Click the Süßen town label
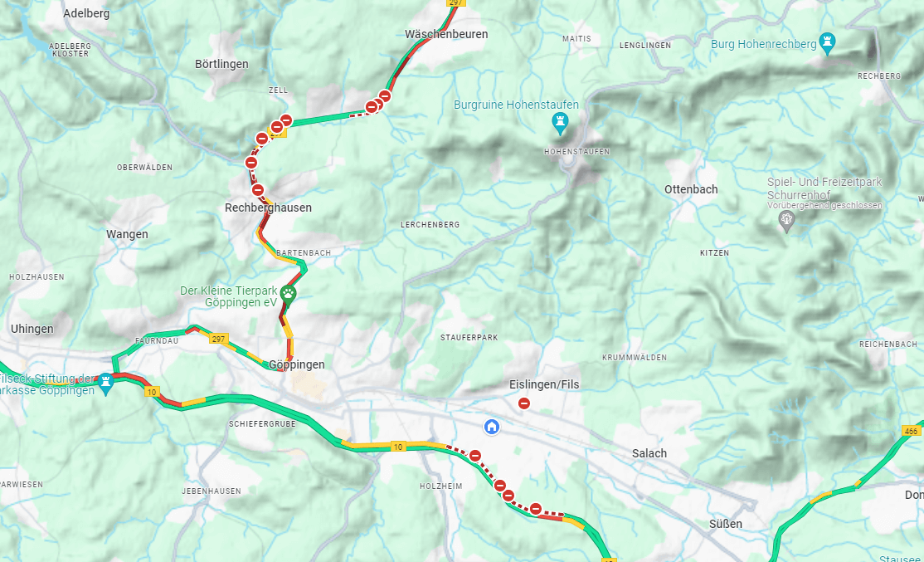924x562 pixels. 726,524
